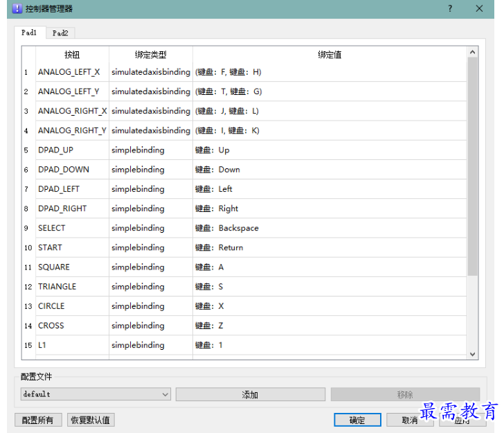This screenshot has width=504, height=433.
Task: Open the default profile dropdown
Action: (x=96, y=394)
